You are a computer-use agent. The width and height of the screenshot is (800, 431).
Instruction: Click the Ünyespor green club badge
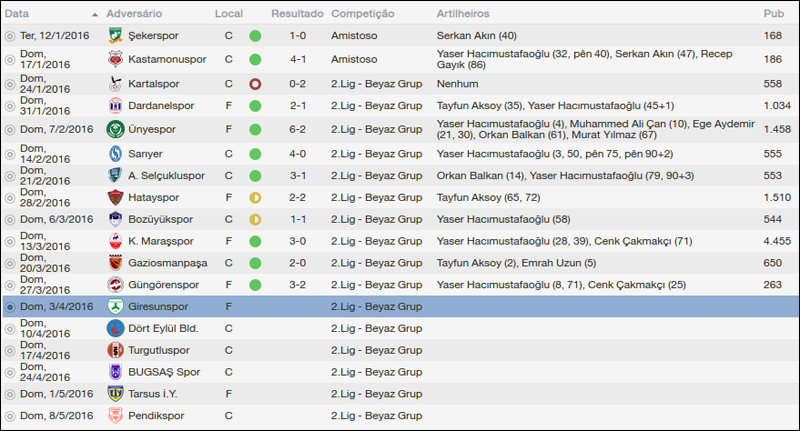coord(114,129)
